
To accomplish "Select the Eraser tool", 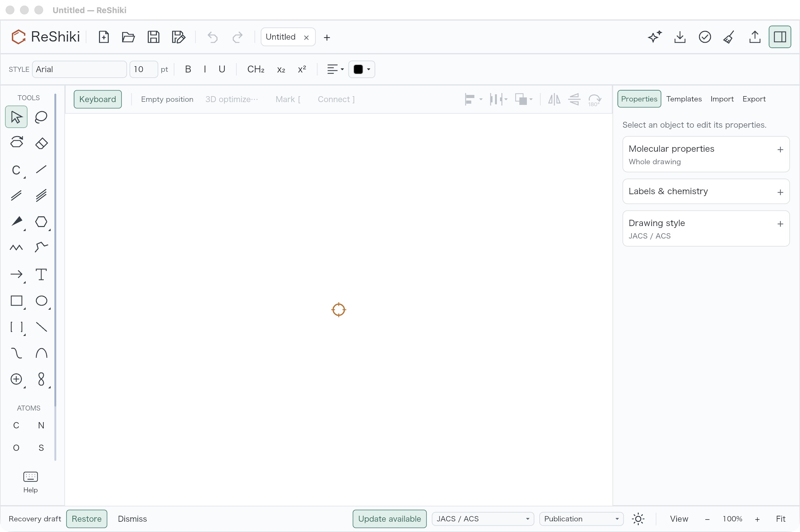I will pos(41,143).
